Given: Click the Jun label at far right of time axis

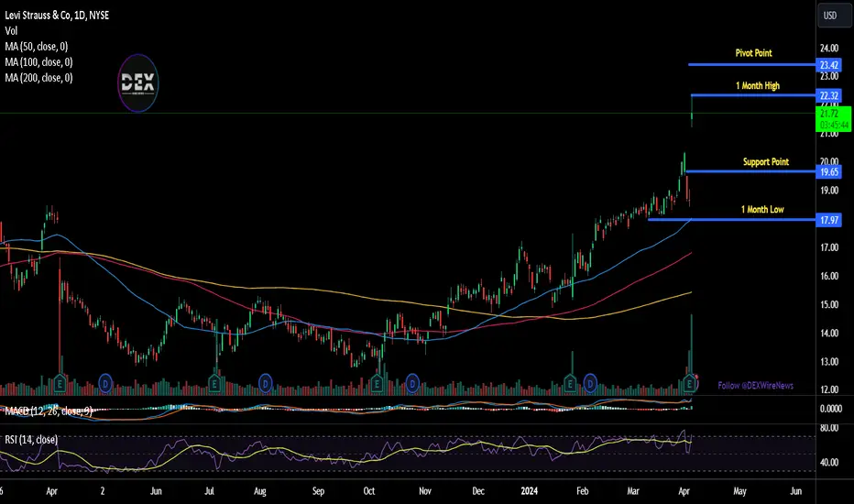Looking at the screenshot, I should pos(795,491).
